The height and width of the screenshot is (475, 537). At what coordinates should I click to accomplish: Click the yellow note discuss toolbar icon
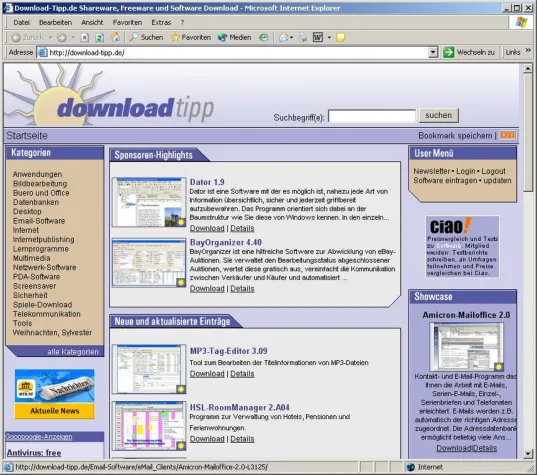(x=340, y=37)
